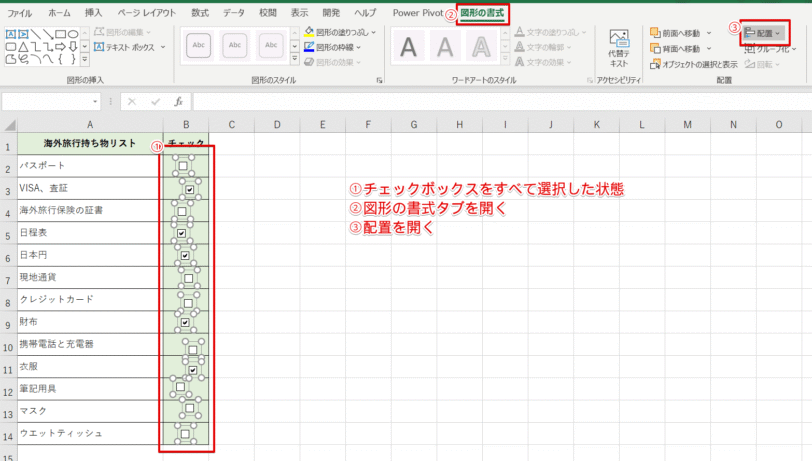The height and width of the screenshot is (461, 812).
Task: Apply the outlined WordArt A style
Action: (x=481, y=47)
